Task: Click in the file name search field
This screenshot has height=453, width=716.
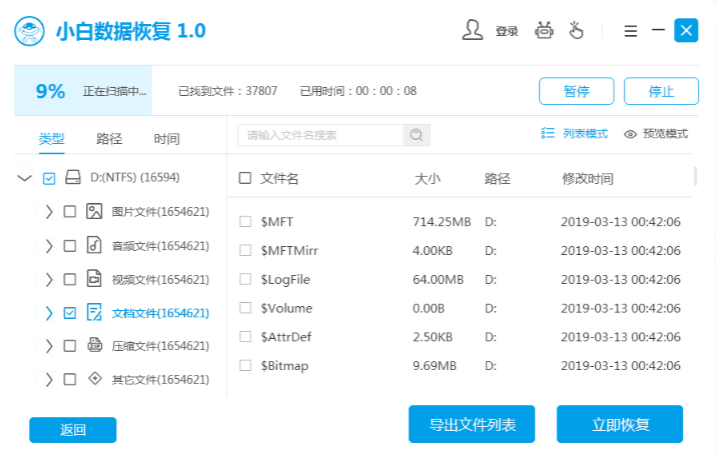Action: (322, 134)
